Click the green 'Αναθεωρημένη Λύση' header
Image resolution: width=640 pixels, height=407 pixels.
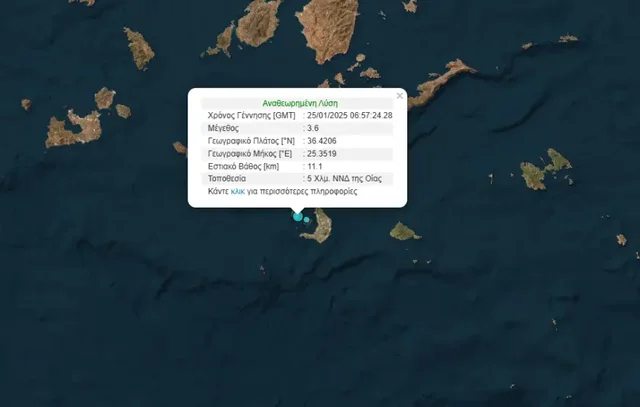pos(297,103)
